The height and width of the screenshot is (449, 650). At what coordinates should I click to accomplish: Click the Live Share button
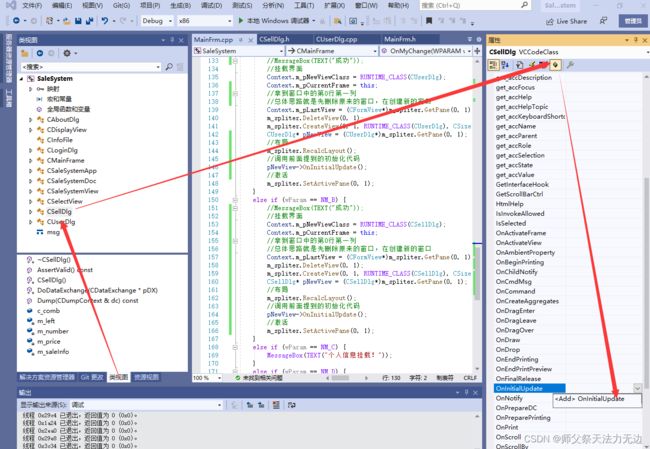coord(566,21)
